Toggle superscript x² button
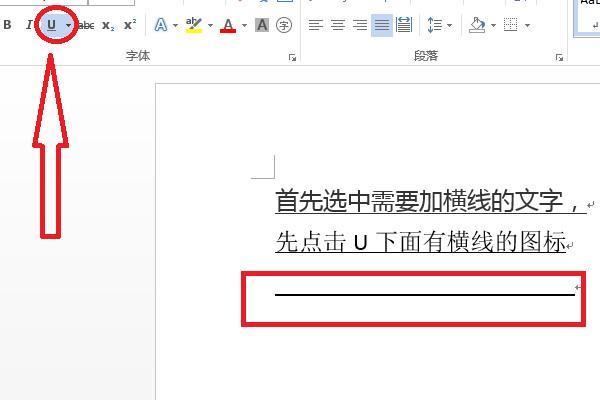 tap(130, 25)
